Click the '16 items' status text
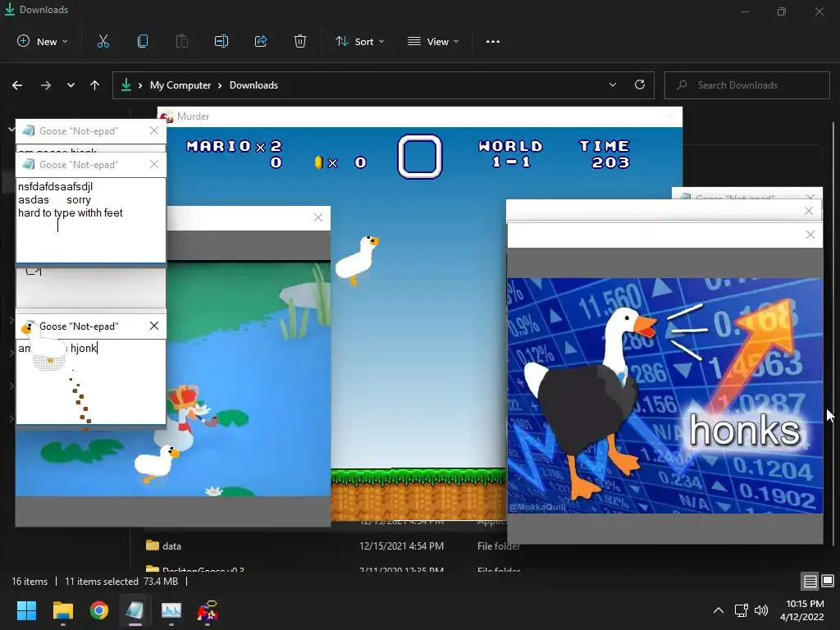This screenshot has width=840, height=630. [30, 582]
